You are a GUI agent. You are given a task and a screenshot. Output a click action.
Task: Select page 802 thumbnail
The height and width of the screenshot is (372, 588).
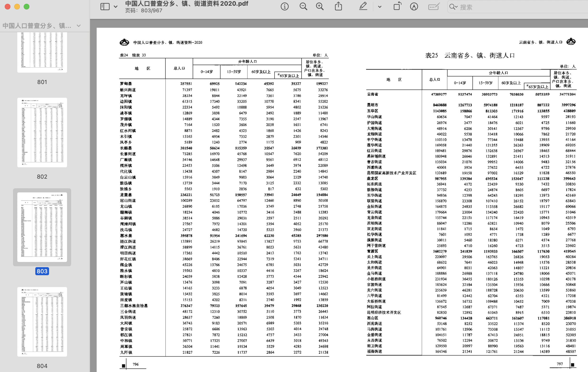(42, 133)
